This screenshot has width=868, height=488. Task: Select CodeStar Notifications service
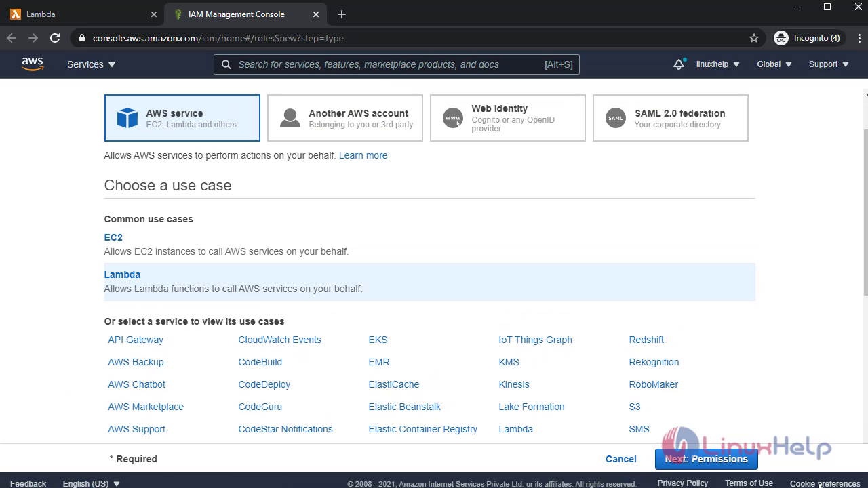pos(285,429)
